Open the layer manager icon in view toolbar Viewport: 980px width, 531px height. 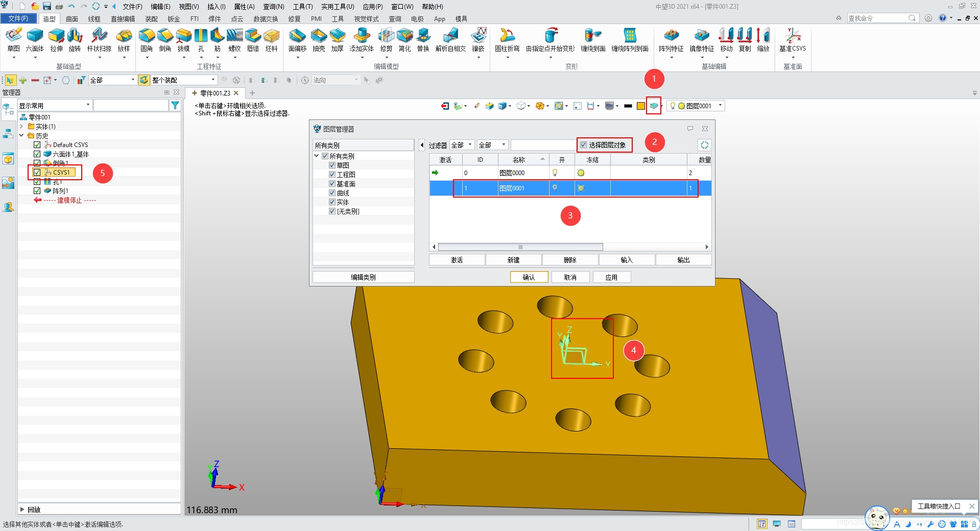pos(653,106)
